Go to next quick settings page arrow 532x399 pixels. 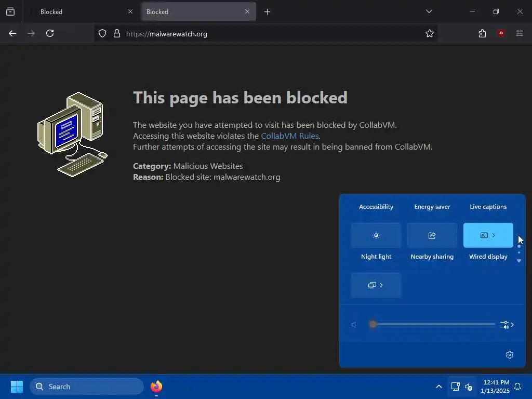pyautogui.click(x=519, y=261)
